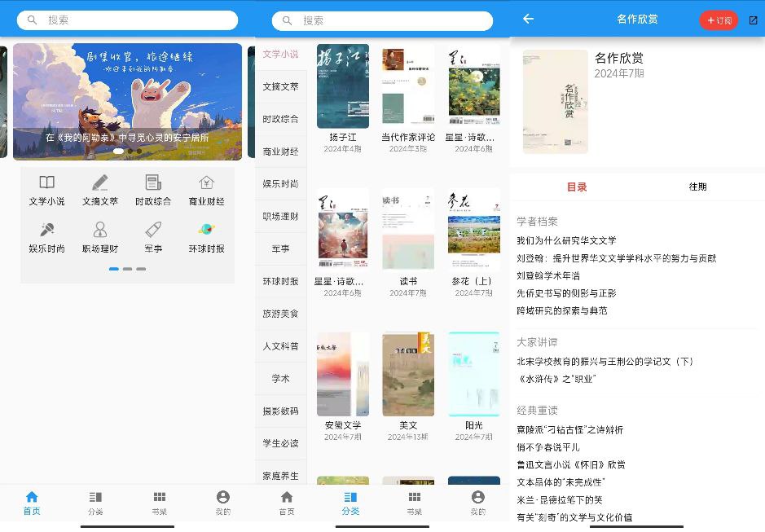Open article 我们为什么研究华文文学

566,240
